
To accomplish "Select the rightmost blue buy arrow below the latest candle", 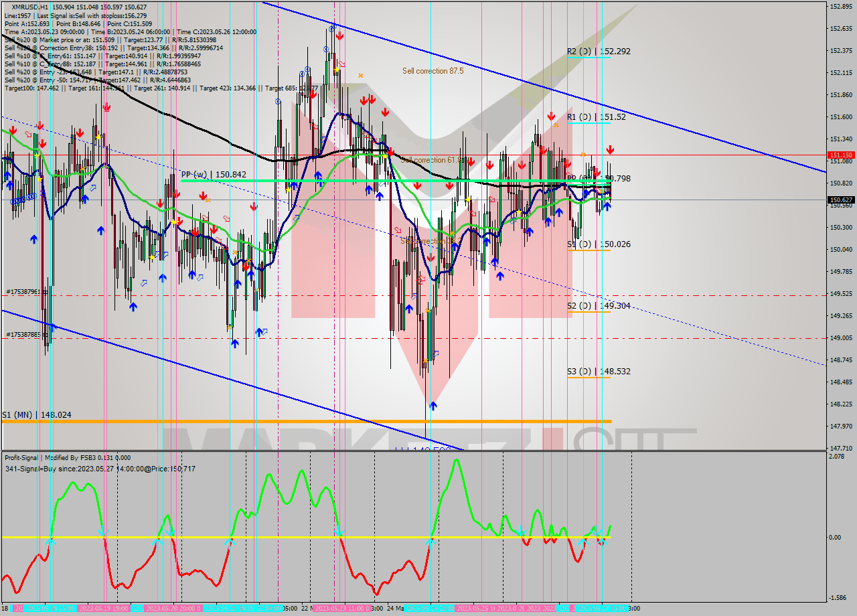I will point(607,206).
